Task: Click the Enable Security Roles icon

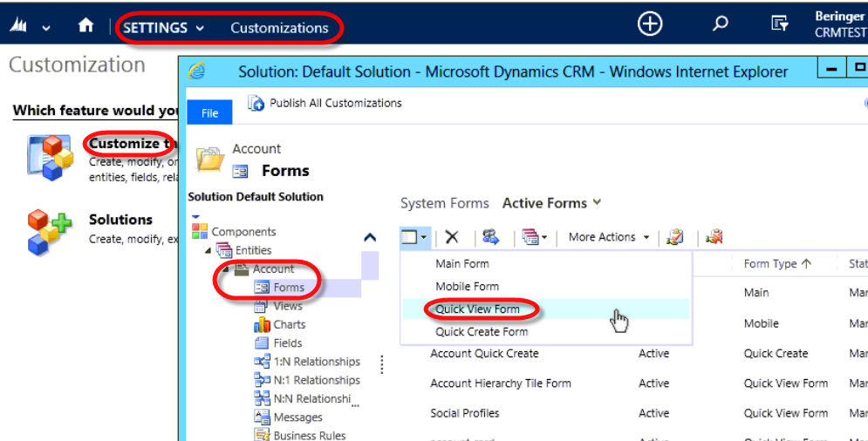Action: click(490, 237)
